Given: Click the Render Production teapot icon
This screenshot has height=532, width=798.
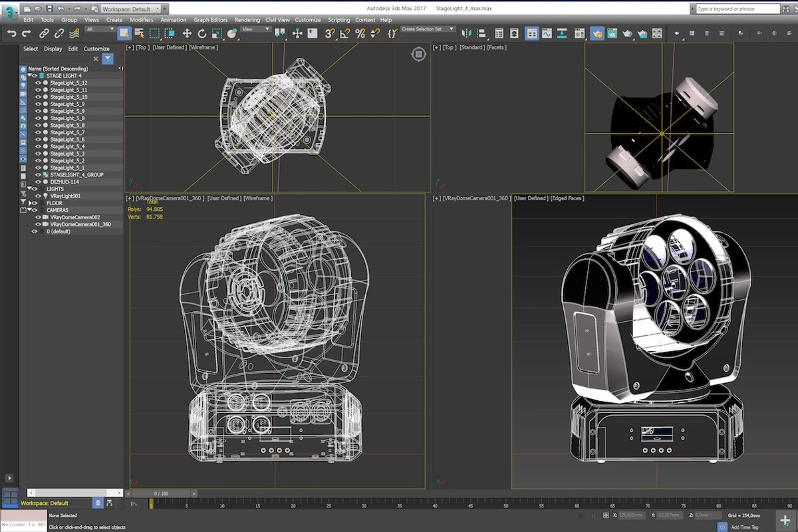Looking at the screenshot, I should 627,33.
